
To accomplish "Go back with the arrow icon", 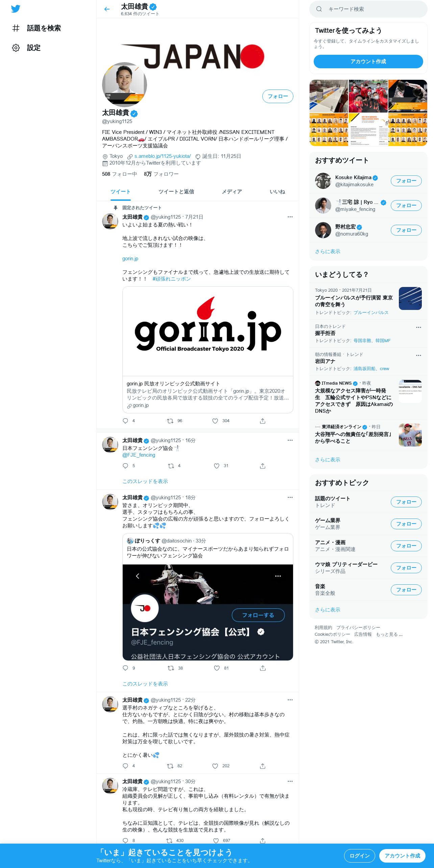I will (x=107, y=9).
